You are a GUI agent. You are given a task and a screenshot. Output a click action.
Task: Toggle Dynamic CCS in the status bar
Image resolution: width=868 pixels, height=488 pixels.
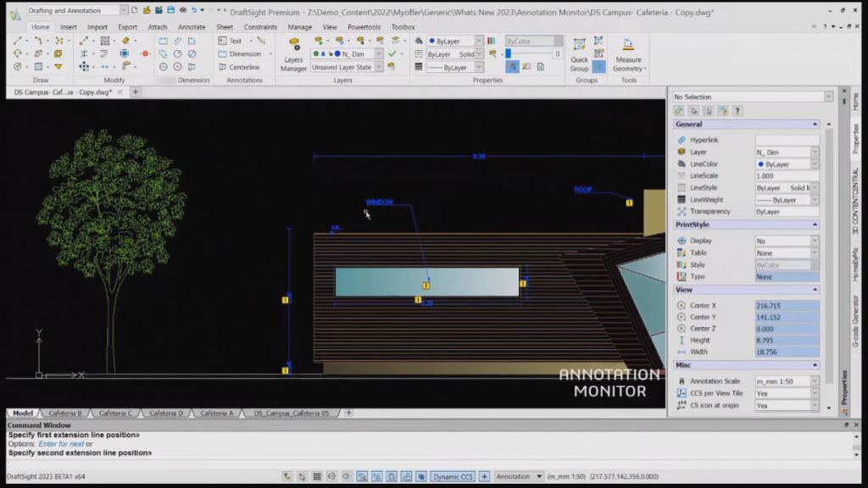(x=454, y=476)
